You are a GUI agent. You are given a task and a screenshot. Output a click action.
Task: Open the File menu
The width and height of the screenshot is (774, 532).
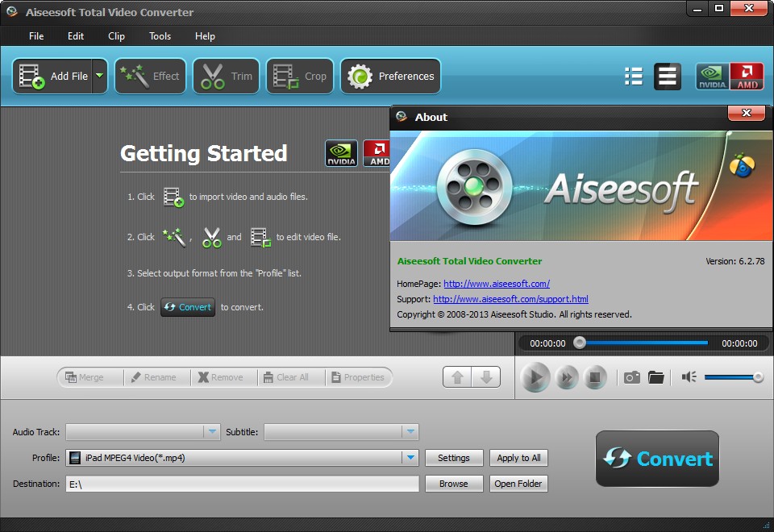pos(36,36)
